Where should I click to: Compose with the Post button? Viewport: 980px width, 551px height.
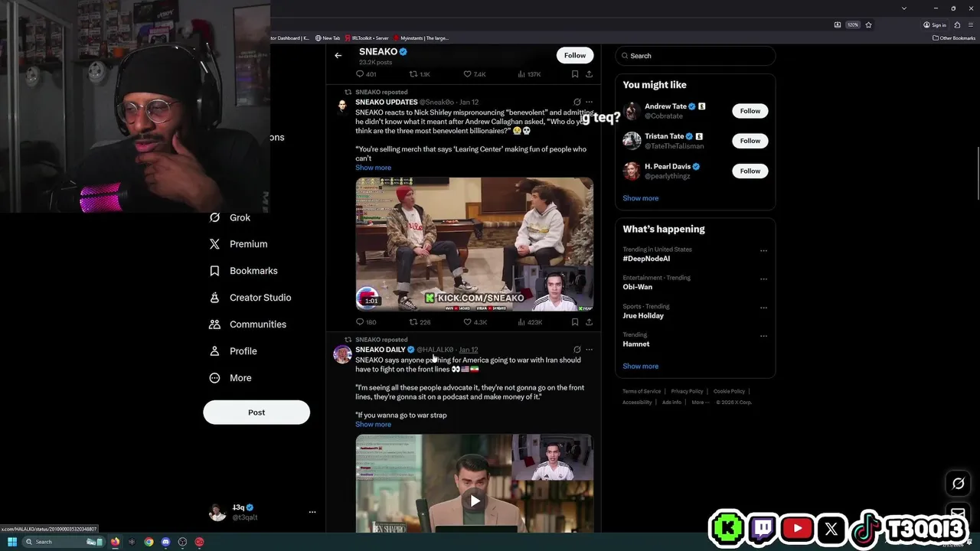point(256,412)
